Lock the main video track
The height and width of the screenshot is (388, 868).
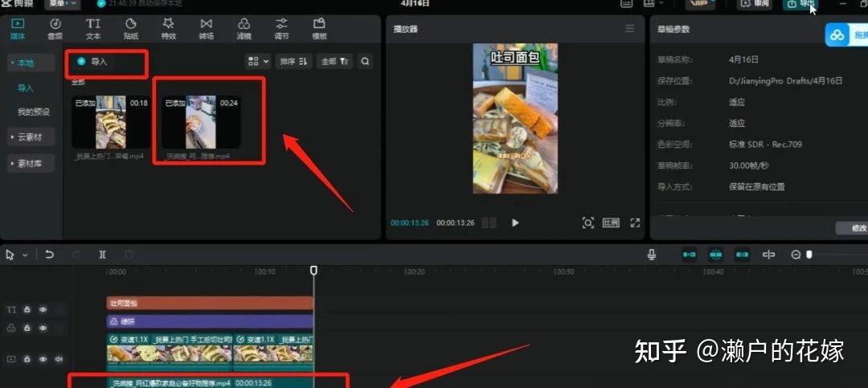click(27, 359)
